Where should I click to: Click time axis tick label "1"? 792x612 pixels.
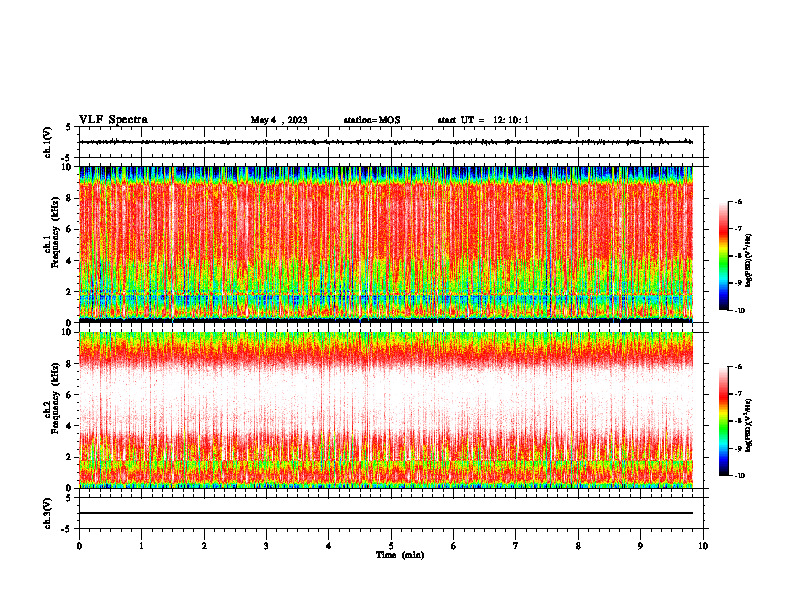pos(141,546)
